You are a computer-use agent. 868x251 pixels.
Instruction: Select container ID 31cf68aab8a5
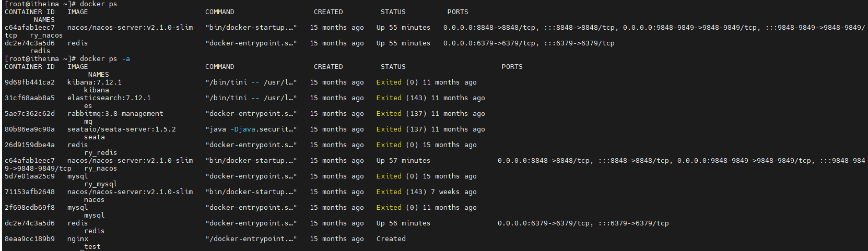[x=30, y=98]
